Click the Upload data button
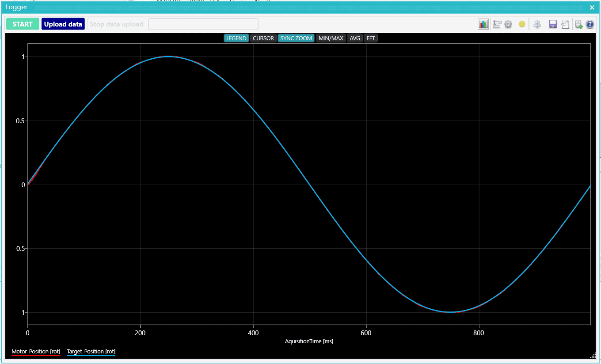601x364 pixels. click(63, 24)
